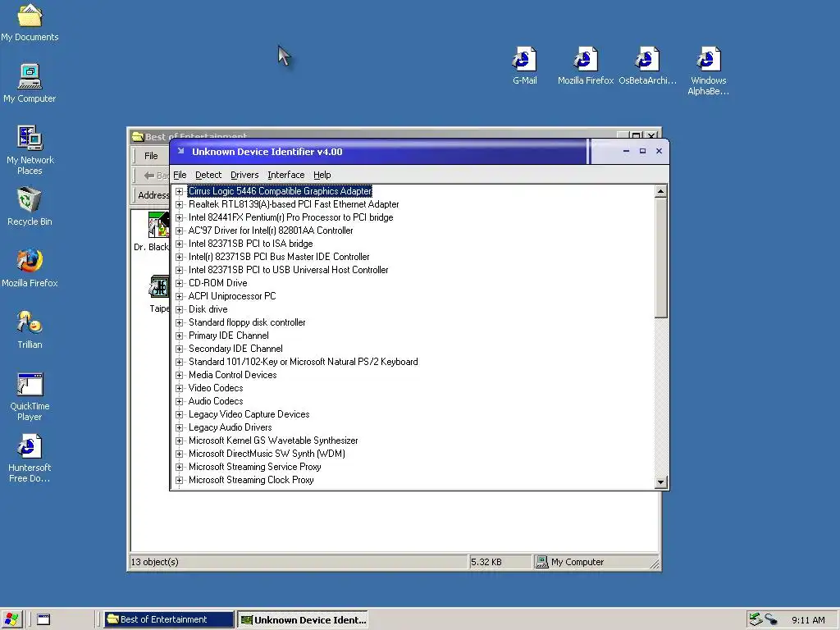Select Microsoft DirectMusic SW Synth (WDM) row
The height and width of the screenshot is (630, 840).
click(x=267, y=454)
